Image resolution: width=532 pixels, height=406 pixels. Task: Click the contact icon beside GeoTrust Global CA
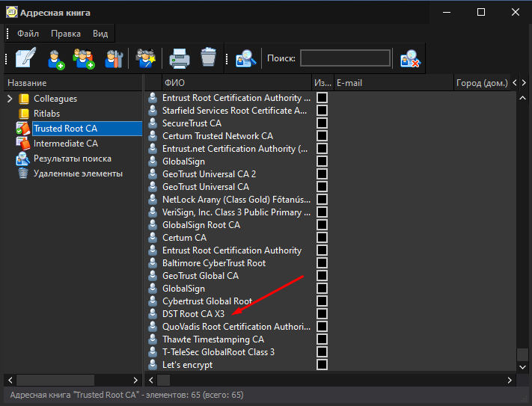(153, 275)
